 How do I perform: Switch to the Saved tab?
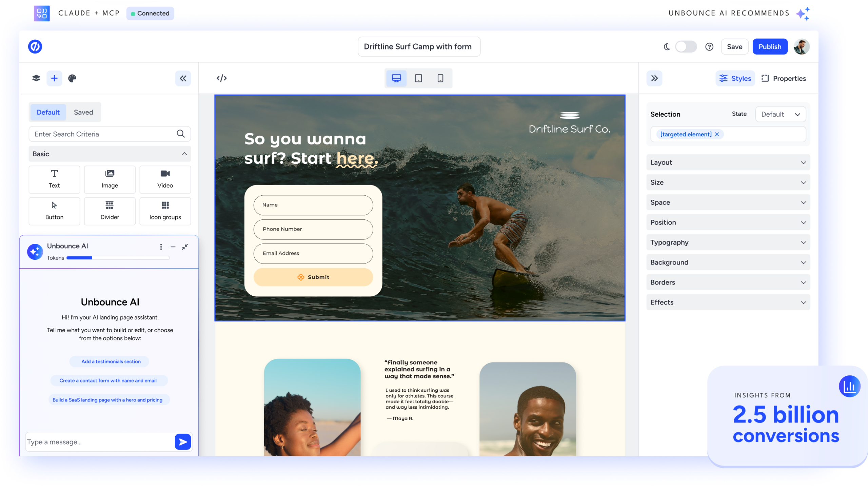point(83,112)
